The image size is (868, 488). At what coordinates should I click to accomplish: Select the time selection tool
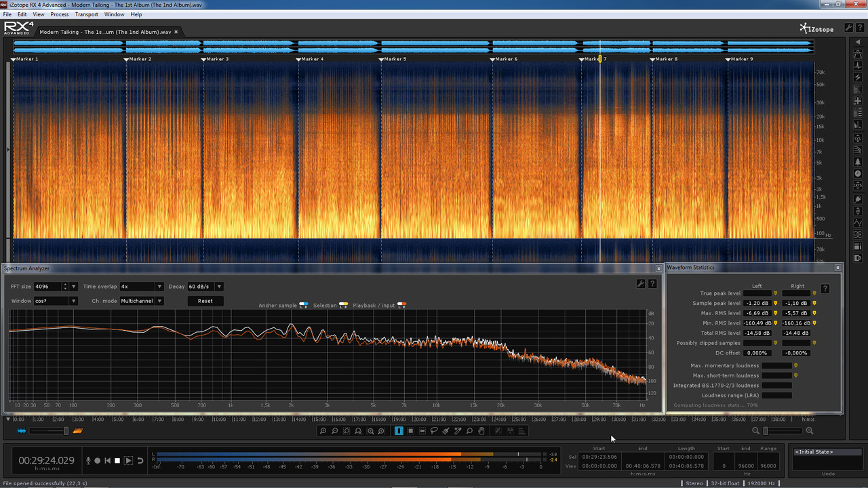[399, 431]
